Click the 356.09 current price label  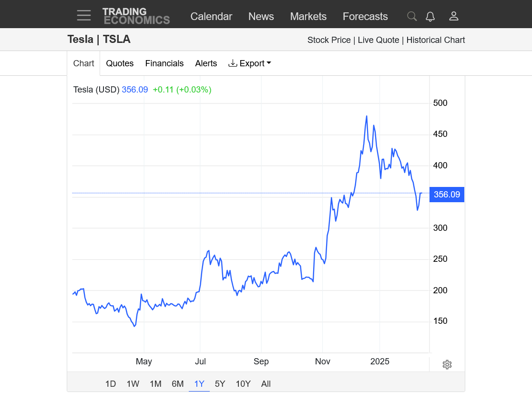tap(447, 195)
